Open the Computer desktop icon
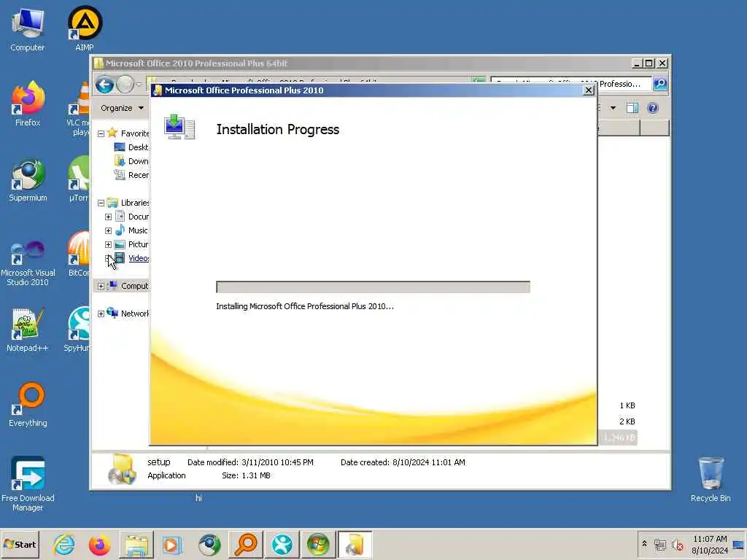Screen dimensions: 747x560 coord(27,29)
